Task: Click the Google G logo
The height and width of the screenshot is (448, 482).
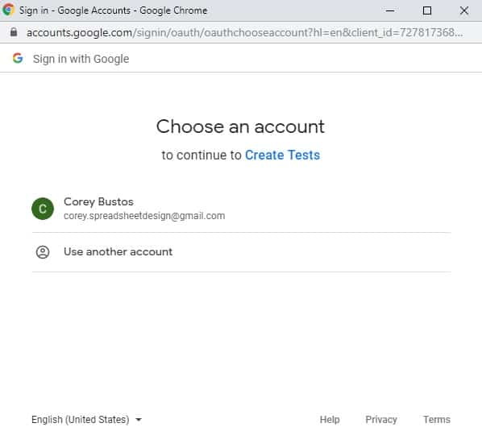Action: coord(18,58)
